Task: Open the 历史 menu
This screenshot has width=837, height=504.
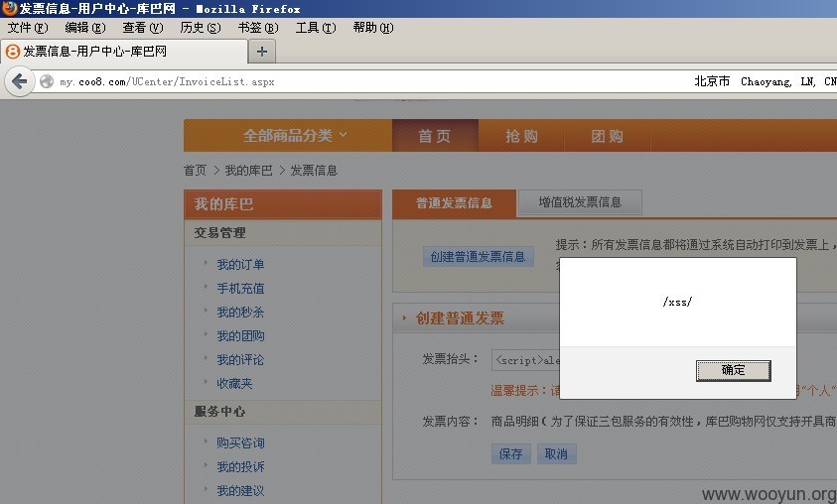Action: pyautogui.click(x=201, y=28)
